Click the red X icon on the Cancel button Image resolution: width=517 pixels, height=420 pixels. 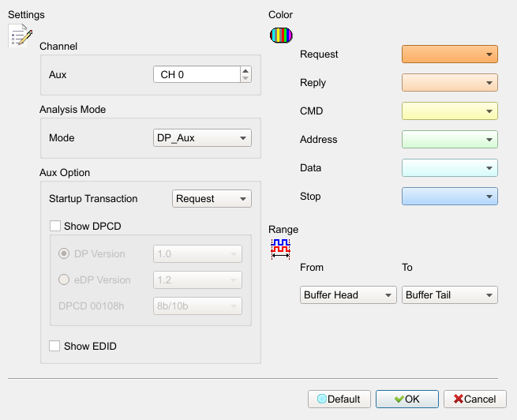[x=459, y=399]
